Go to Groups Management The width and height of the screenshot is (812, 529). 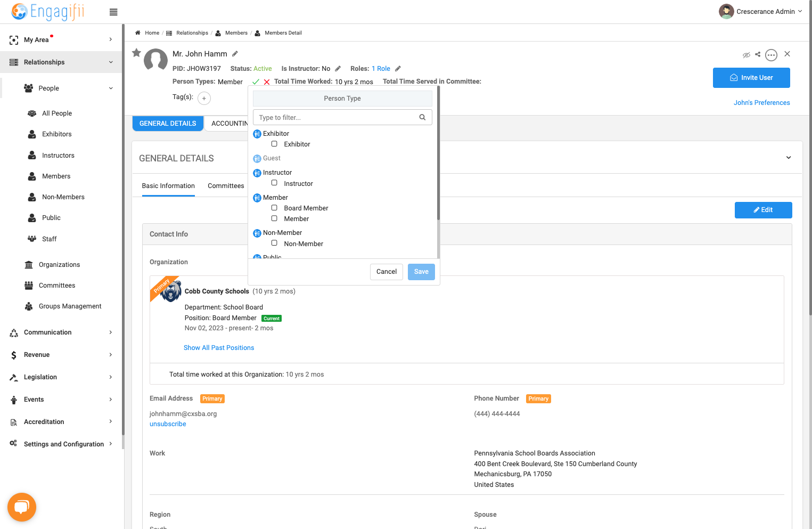click(x=70, y=306)
